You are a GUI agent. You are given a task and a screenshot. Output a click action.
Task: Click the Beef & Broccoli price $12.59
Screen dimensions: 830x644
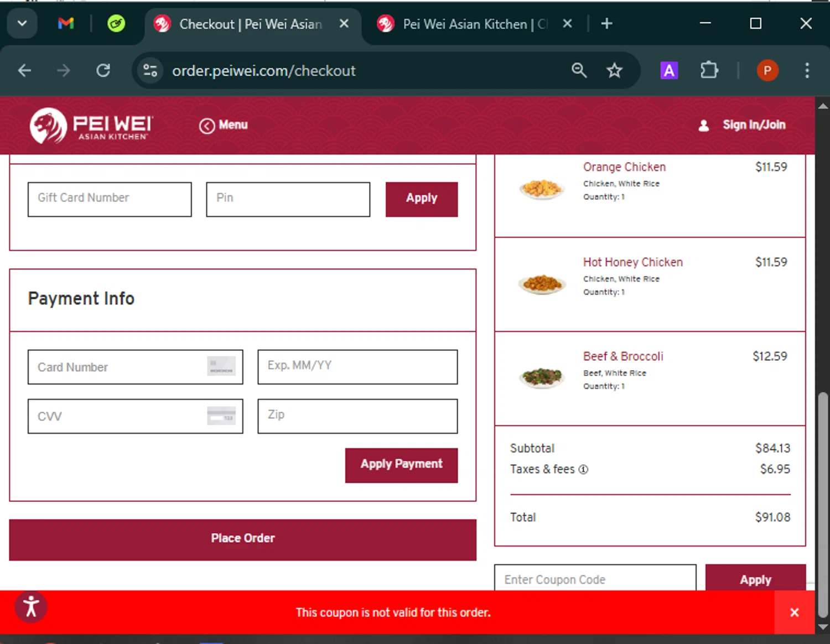pyautogui.click(x=770, y=356)
